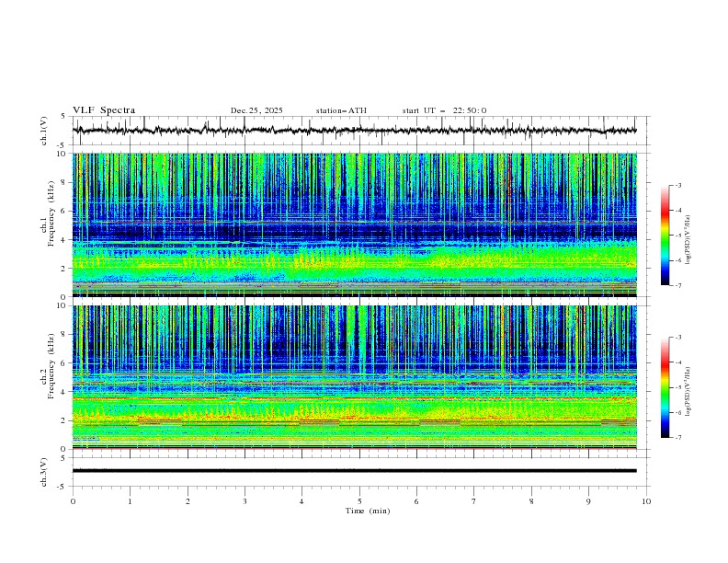The height and width of the screenshot is (563, 728).
Task: Click time axis tick label "10"
Action: tap(646, 501)
